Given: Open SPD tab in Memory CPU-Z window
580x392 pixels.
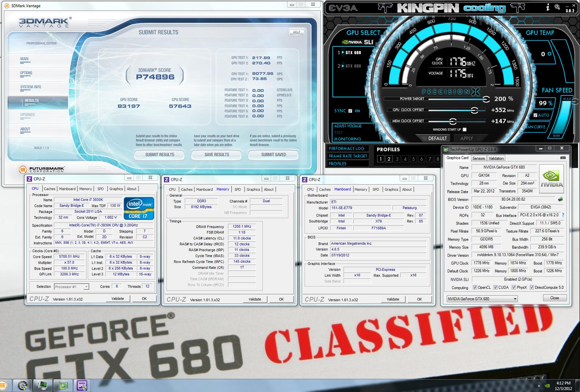Looking at the screenshot, I should pos(238,190).
